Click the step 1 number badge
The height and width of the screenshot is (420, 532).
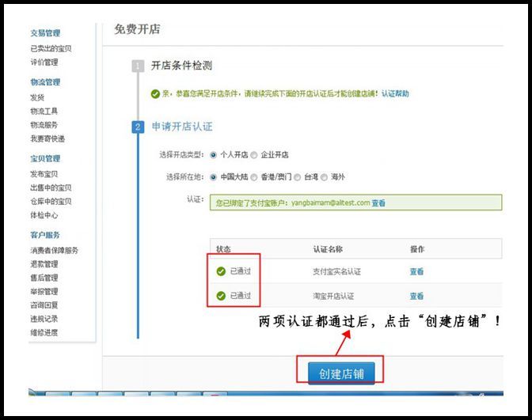click(138, 66)
